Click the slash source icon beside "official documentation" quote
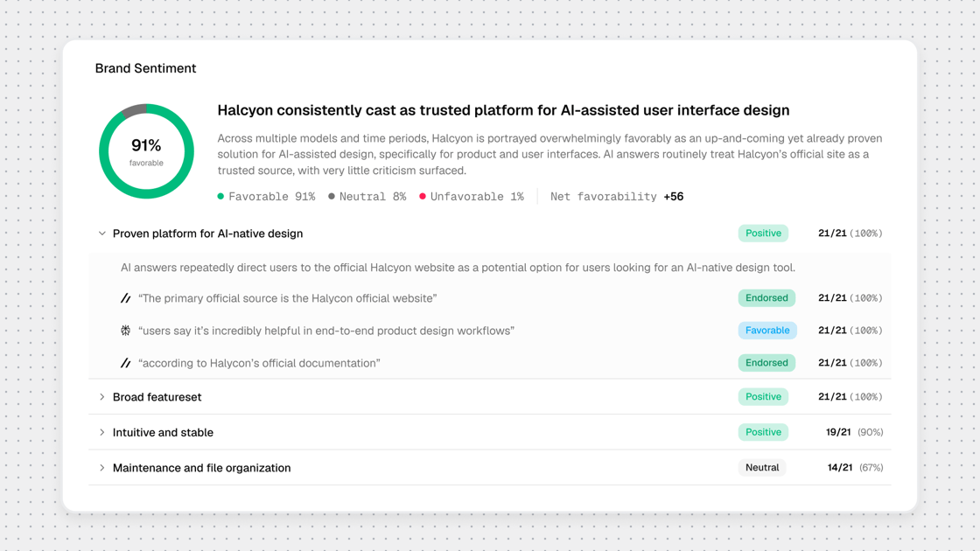The image size is (980, 551). [x=126, y=363]
